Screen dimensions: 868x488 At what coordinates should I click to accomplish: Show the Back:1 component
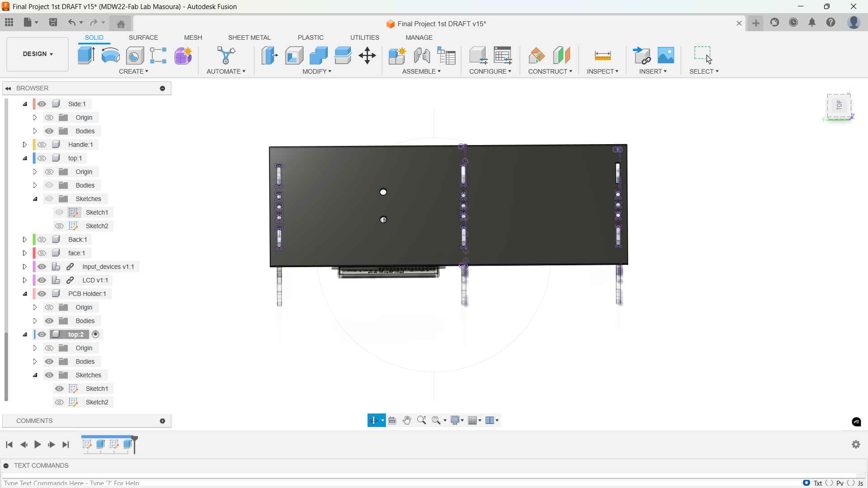point(42,239)
